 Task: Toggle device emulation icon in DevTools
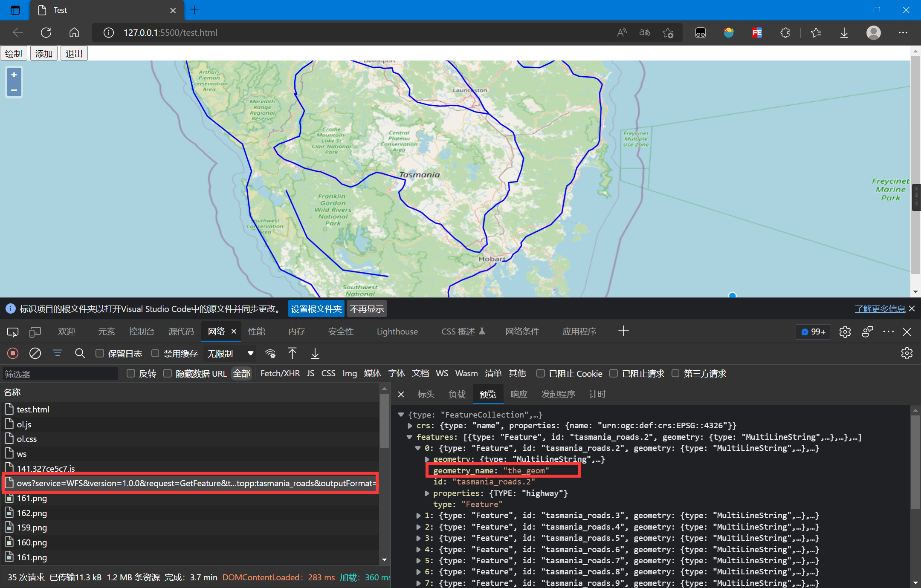pyautogui.click(x=35, y=332)
